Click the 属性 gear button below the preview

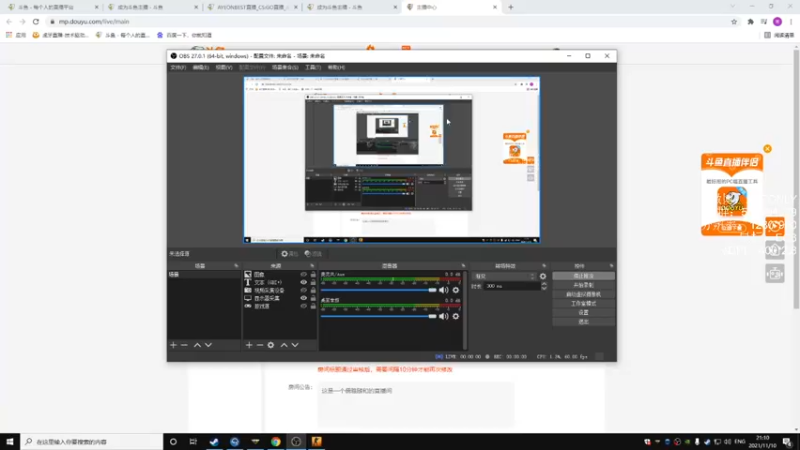(x=289, y=254)
